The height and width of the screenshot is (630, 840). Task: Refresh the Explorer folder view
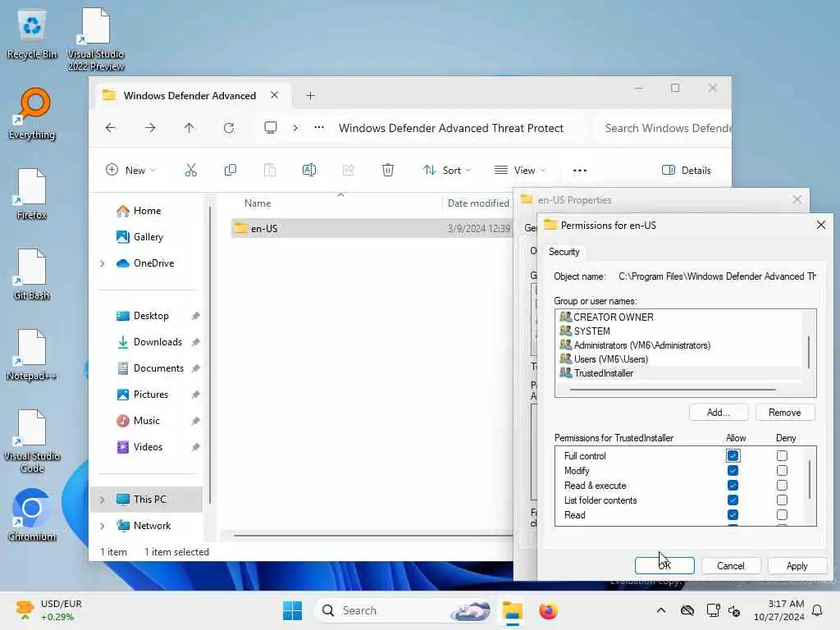click(229, 128)
